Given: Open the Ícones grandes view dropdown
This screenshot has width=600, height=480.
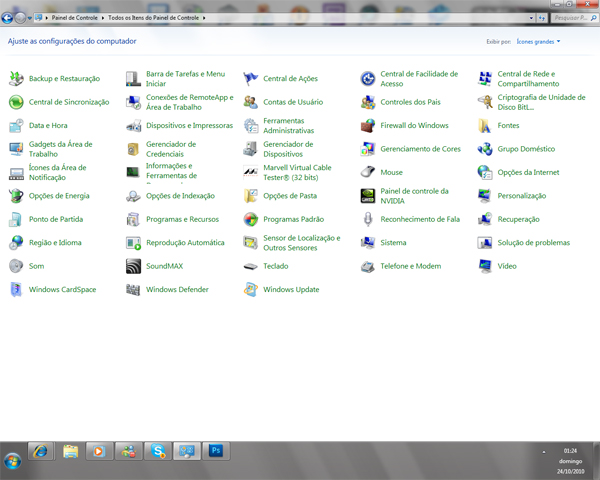Looking at the screenshot, I should tap(538, 41).
